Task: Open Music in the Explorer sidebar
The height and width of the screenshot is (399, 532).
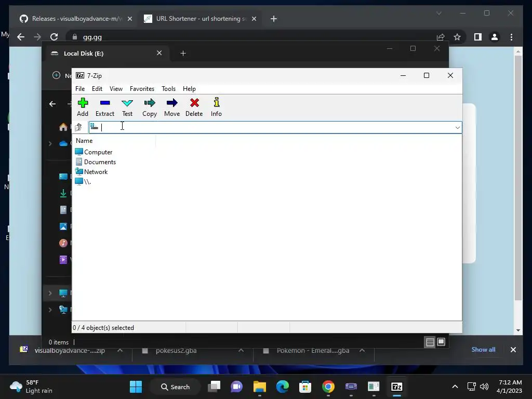Action: click(63, 243)
